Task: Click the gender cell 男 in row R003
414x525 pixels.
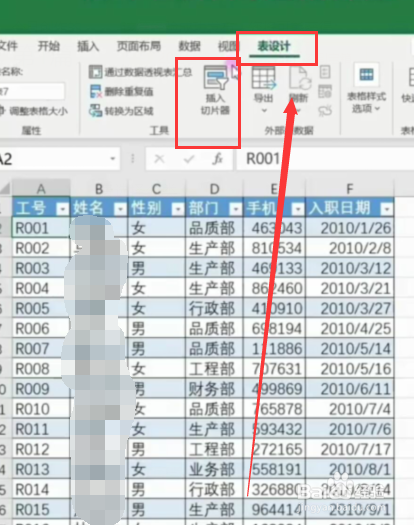Action: point(156,268)
